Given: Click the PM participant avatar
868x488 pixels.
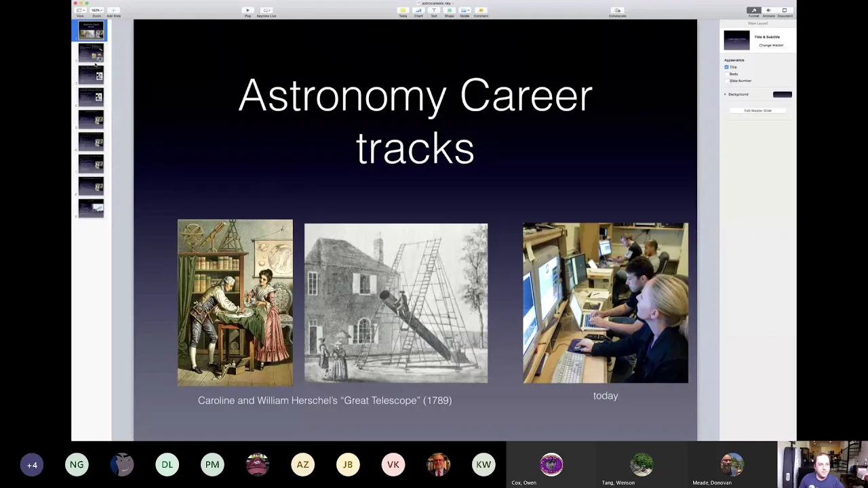Looking at the screenshot, I should (212, 465).
